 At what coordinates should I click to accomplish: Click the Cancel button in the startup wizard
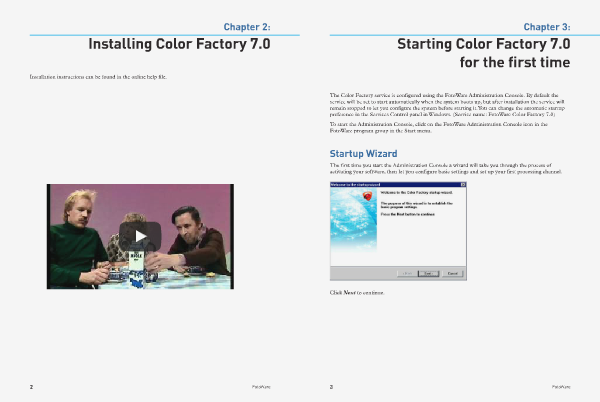[x=453, y=273]
